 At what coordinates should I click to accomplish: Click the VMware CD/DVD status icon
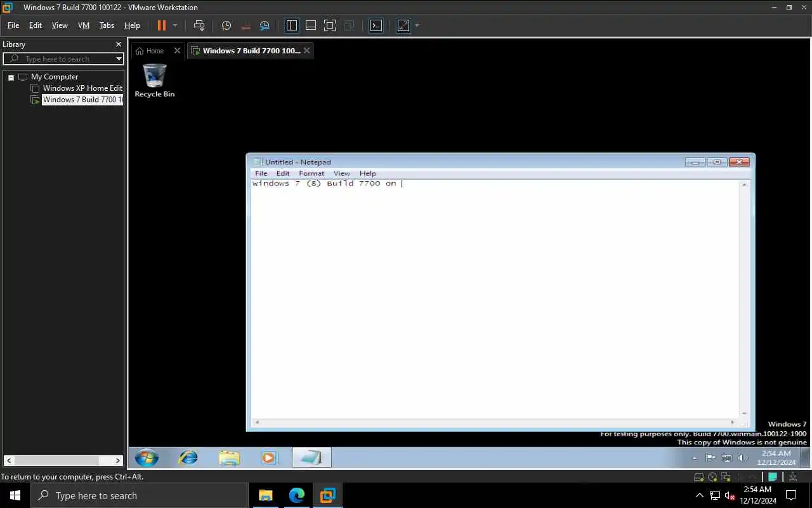coord(712,477)
